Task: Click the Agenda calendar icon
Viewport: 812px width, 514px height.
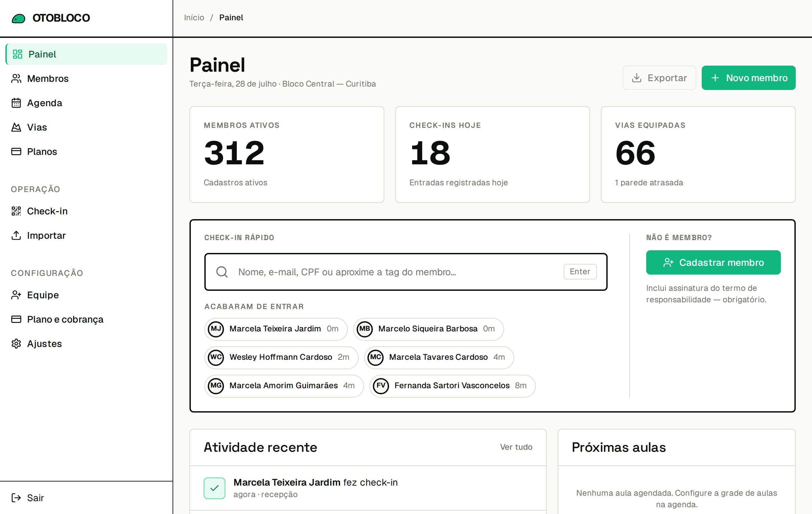Action: 16,103
